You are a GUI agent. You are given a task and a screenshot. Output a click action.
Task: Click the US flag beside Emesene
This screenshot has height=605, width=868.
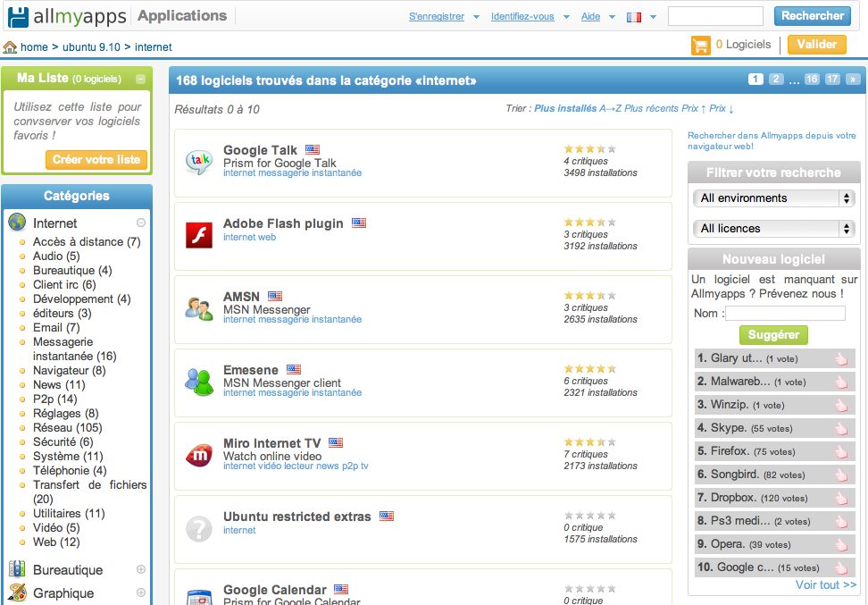pos(294,370)
